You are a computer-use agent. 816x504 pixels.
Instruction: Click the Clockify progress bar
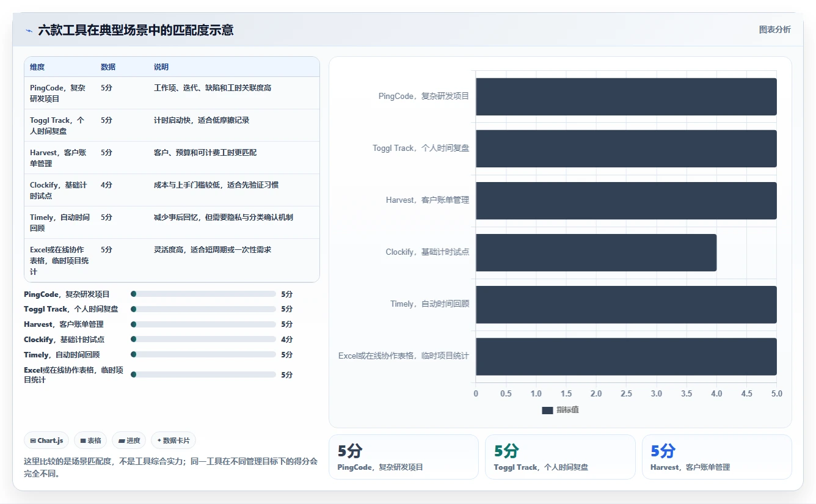(x=203, y=339)
